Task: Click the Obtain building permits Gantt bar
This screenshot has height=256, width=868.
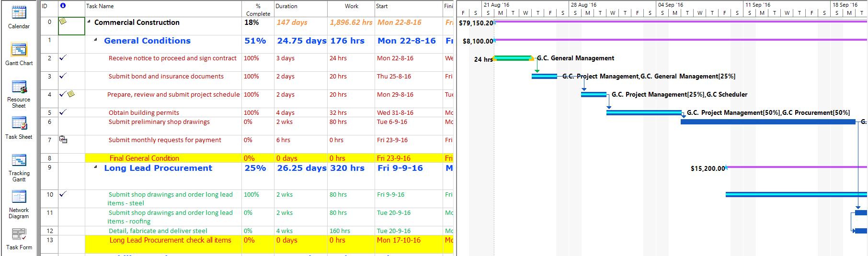Action: coord(643,113)
